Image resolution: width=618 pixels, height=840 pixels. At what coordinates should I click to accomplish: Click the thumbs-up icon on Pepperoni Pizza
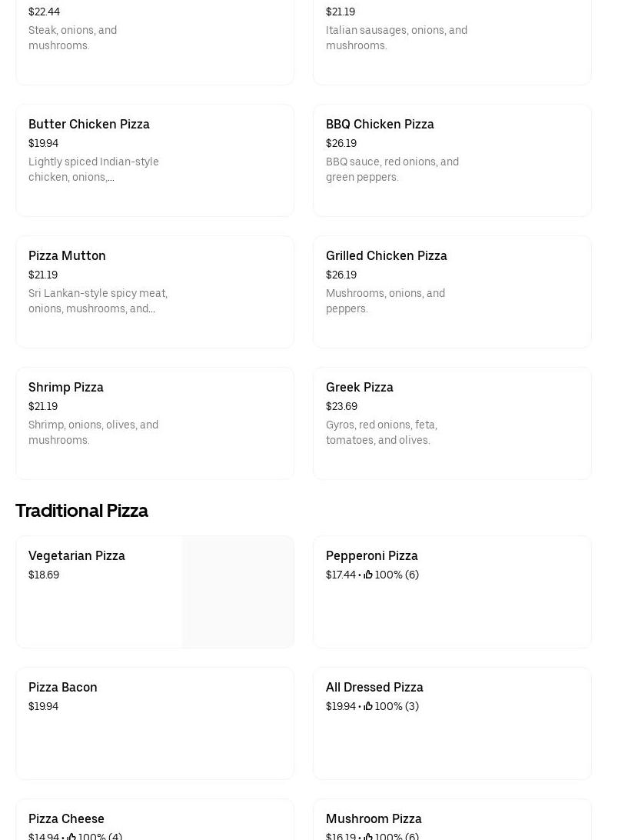click(x=368, y=575)
